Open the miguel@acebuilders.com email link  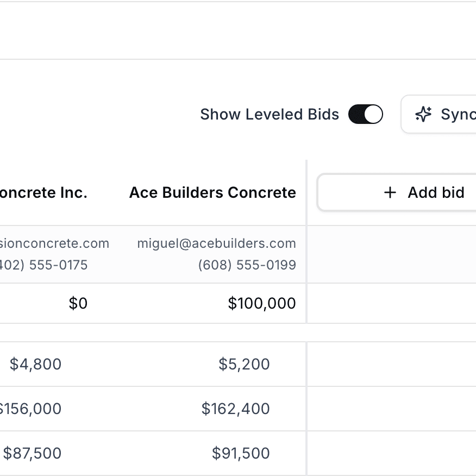[216, 243]
